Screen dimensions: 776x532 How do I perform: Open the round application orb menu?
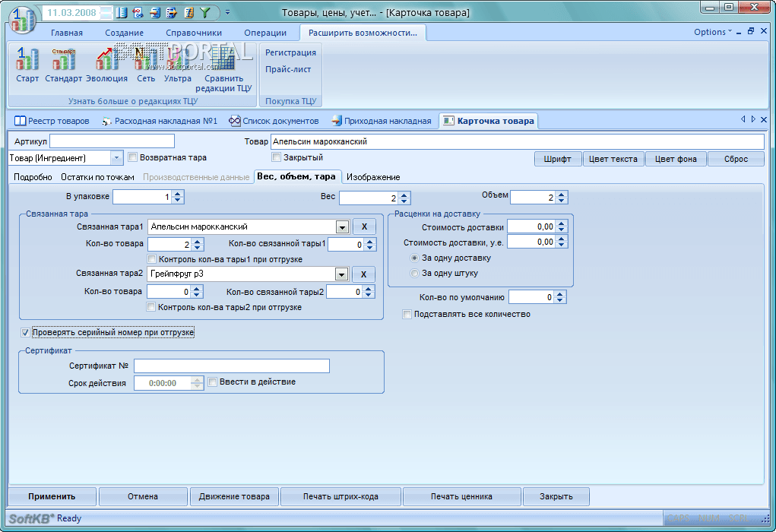coord(22,21)
